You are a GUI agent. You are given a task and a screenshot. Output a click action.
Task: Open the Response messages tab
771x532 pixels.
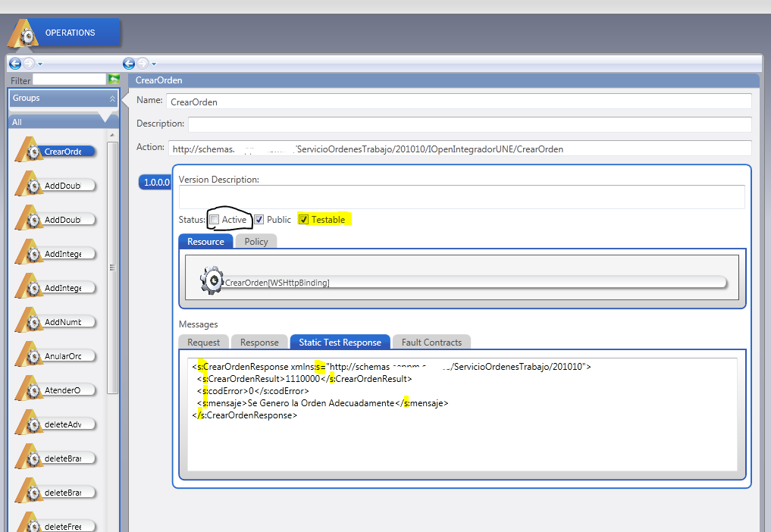[259, 343]
